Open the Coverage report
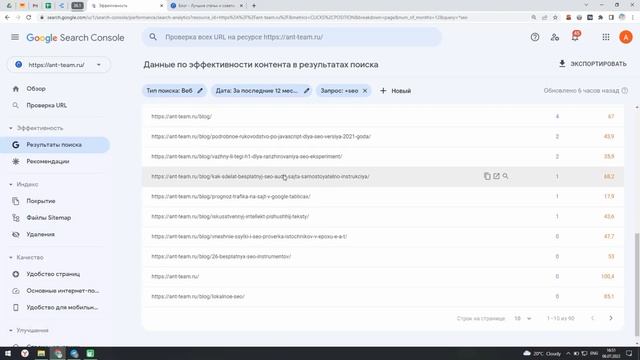 (41, 201)
